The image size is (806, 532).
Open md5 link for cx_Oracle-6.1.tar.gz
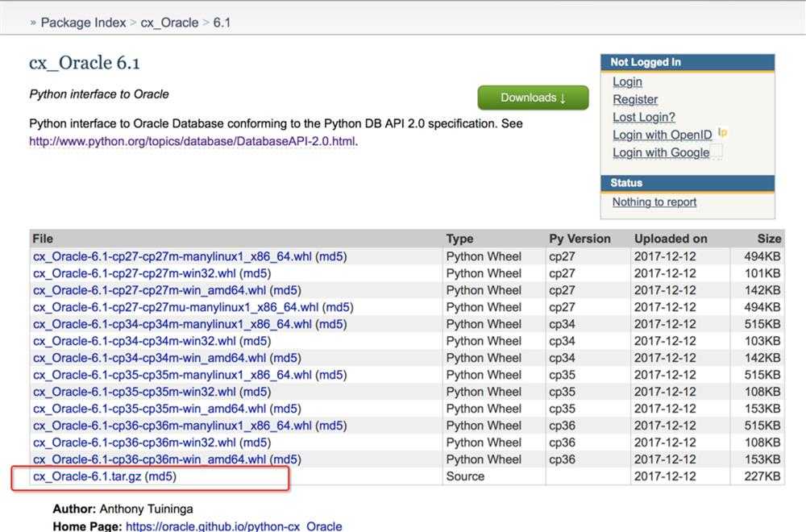pos(160,476)
